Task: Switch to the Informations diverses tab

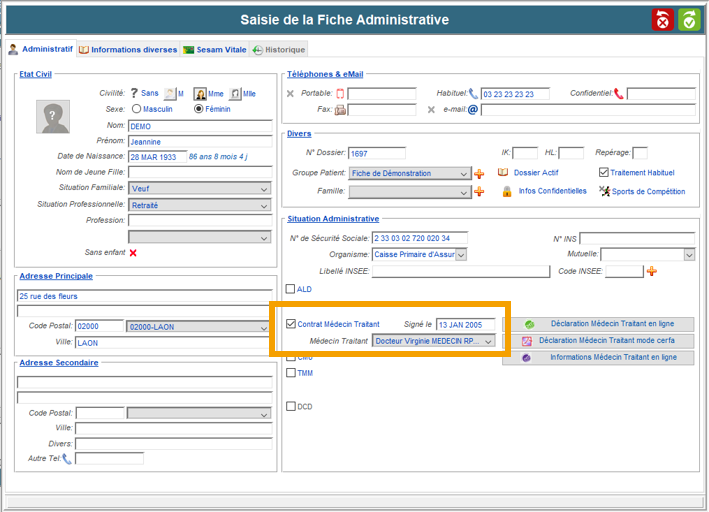Action: pos(128,49)
